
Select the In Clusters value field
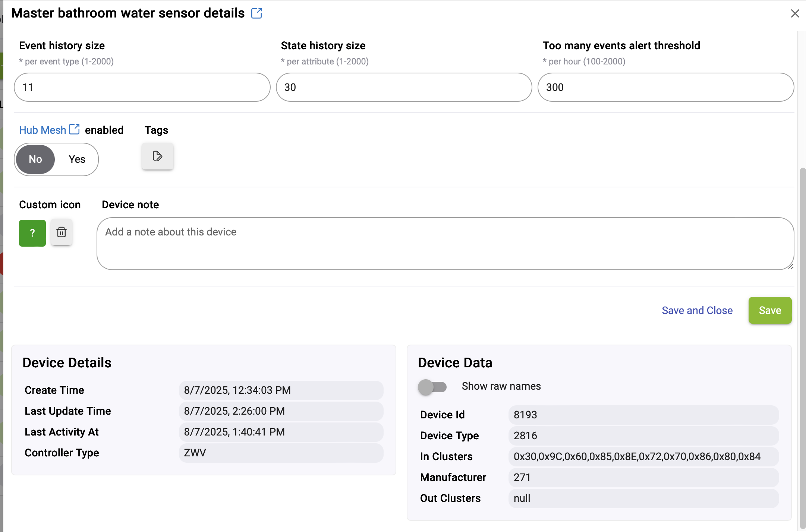pos(643,457)
